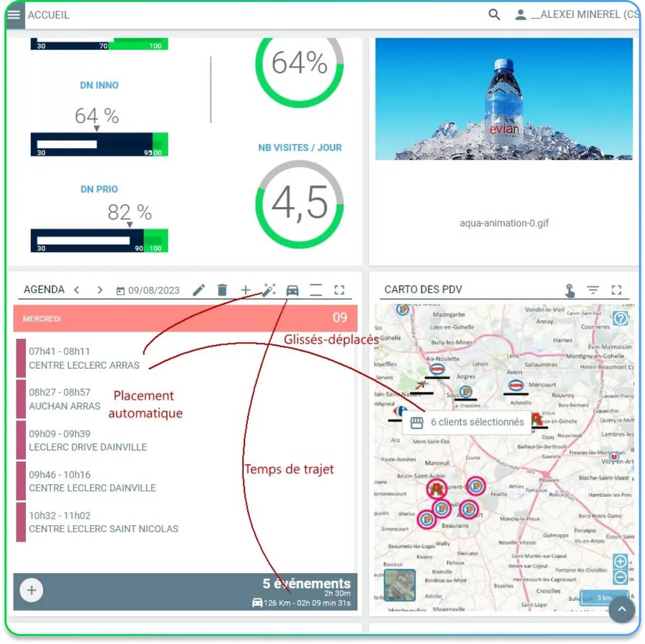645x644 pixels.
Task: Click the map hand selection tool
Action: coord(570,290)
